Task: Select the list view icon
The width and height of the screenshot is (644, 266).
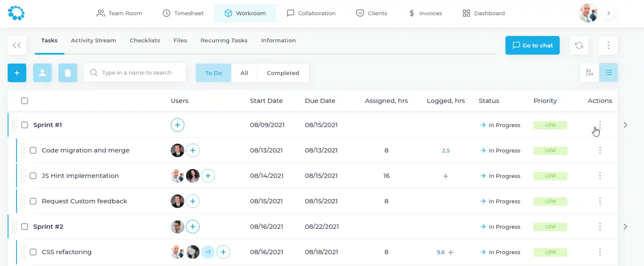Action: point(608,72)
